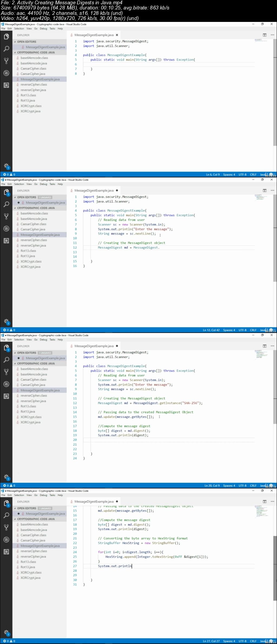
Task: Click Ln 27, Col 27 status entry
Action: point(211,641)
